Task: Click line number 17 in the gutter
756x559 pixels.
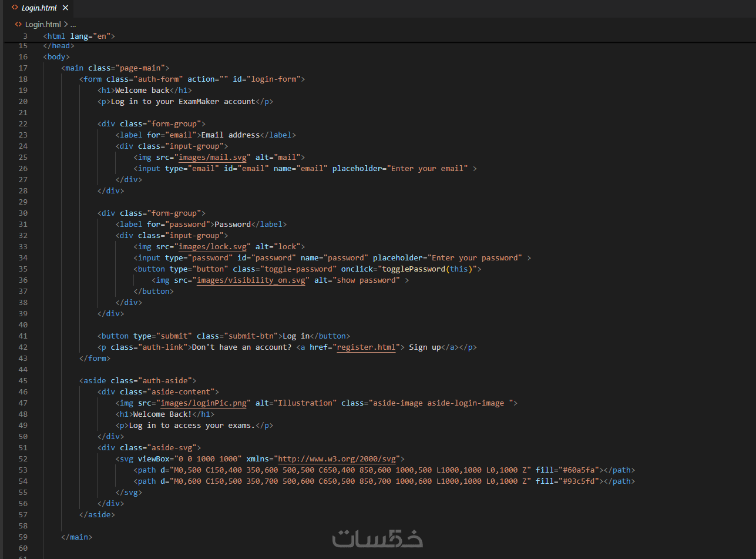Action: pyautogui.click(x=23, y=68)
